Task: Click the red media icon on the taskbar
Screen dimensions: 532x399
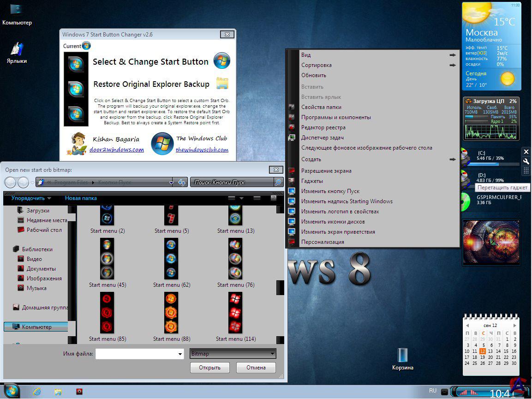Action: pos(79,392)
